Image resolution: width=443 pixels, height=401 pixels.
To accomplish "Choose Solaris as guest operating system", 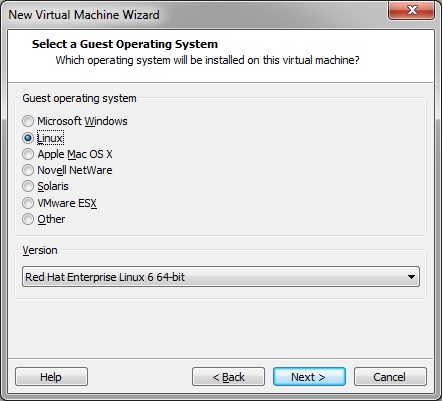I will tap(28, 186).
